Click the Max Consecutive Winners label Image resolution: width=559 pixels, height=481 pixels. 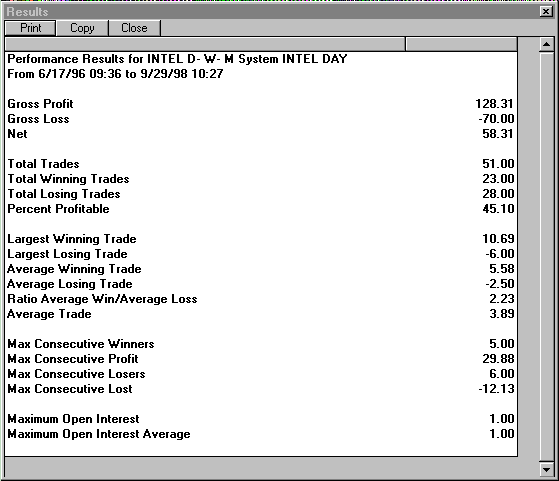point(81,344)
